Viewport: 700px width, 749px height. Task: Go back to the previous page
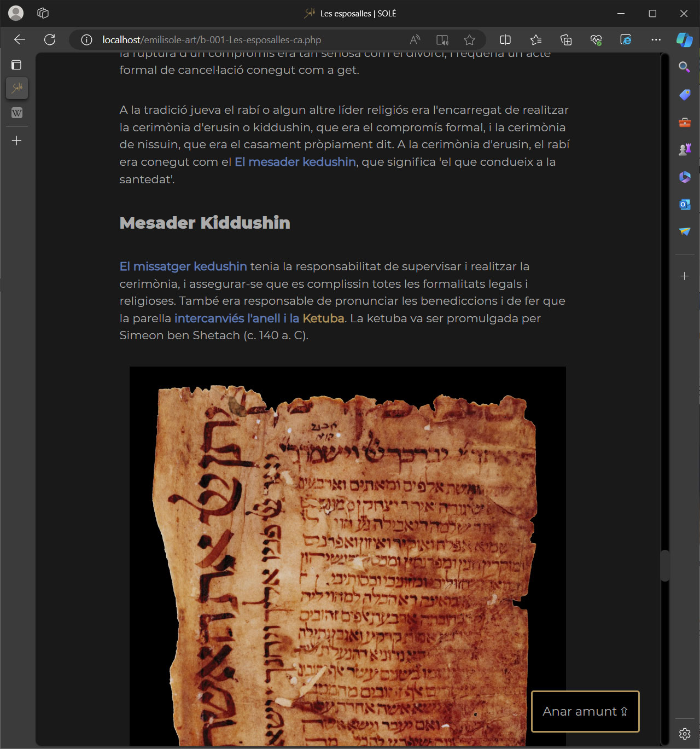coord(20,39)
